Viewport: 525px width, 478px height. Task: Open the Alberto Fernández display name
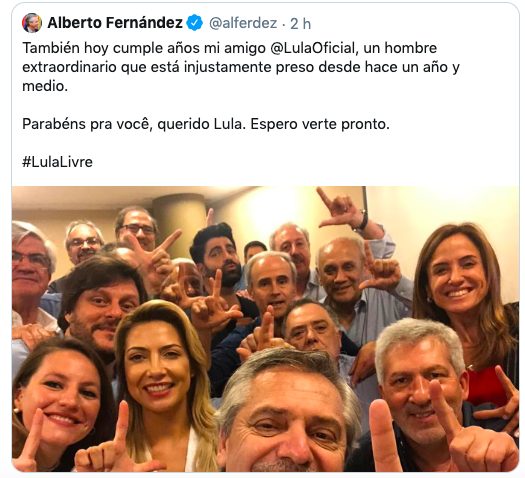pos(115,23)
